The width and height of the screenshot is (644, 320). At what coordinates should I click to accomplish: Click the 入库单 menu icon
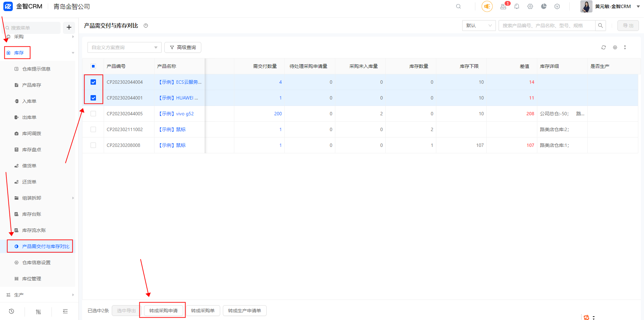coord(16,101)
